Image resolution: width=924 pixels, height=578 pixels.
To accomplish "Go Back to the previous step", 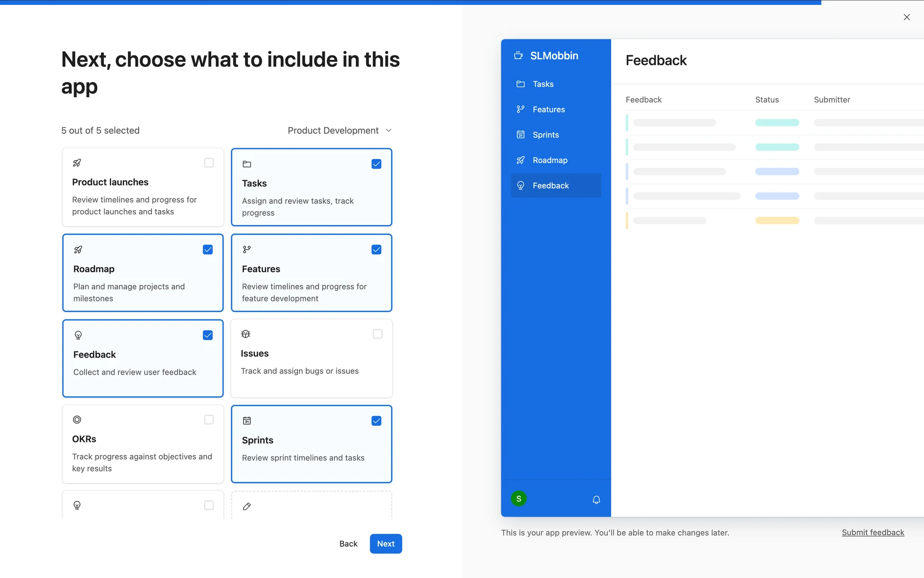I will 348,543.
